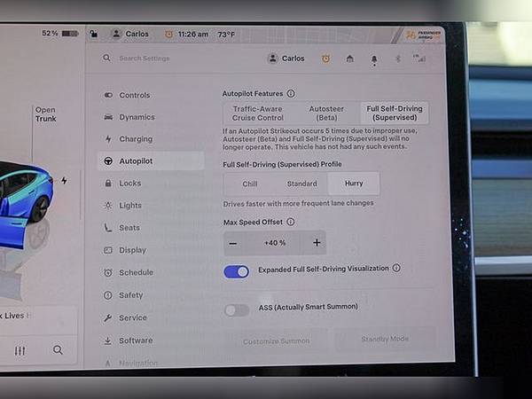
Task: Open the Carlos driver profile dropdown
Action: coord(286,59)
